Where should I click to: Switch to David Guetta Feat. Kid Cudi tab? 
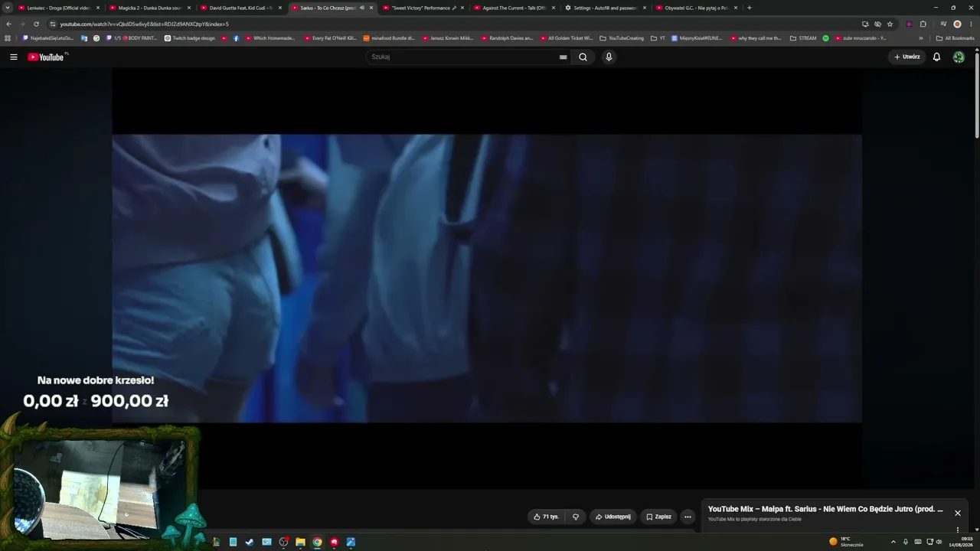click(x=241, y=8)
